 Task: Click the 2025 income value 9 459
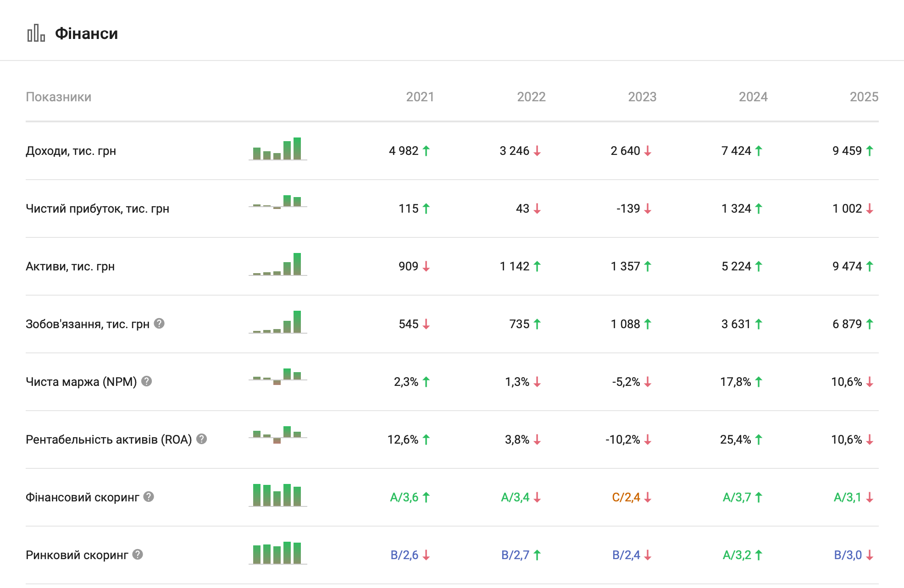point(847,151)
